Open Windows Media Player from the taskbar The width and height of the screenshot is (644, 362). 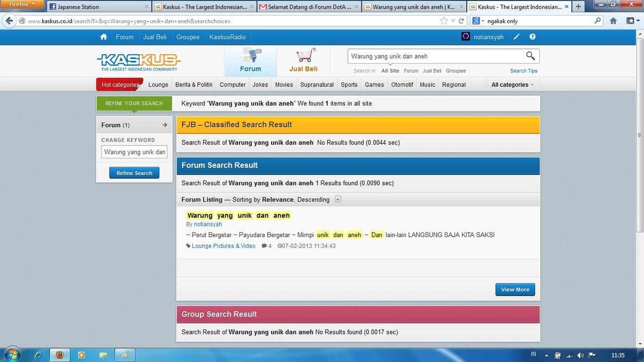click(81, 355)
